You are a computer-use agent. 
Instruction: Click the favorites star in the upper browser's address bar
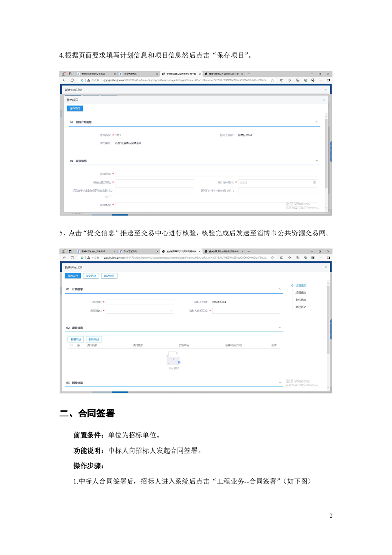click(x=272, y=80)
